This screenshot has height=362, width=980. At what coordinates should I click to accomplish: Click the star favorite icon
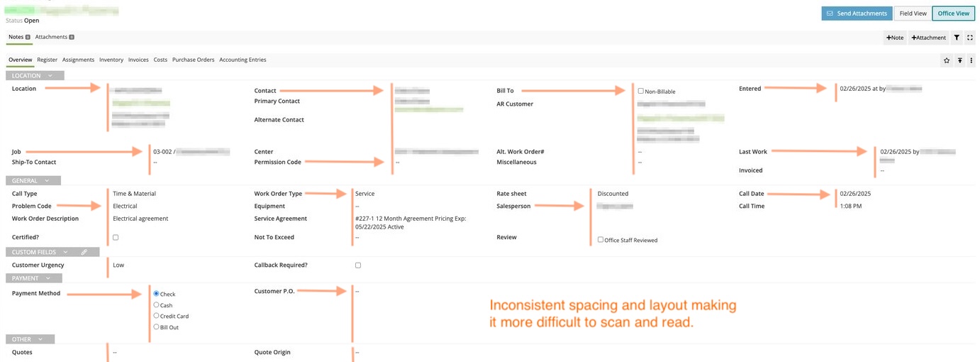tap(947, 61)
